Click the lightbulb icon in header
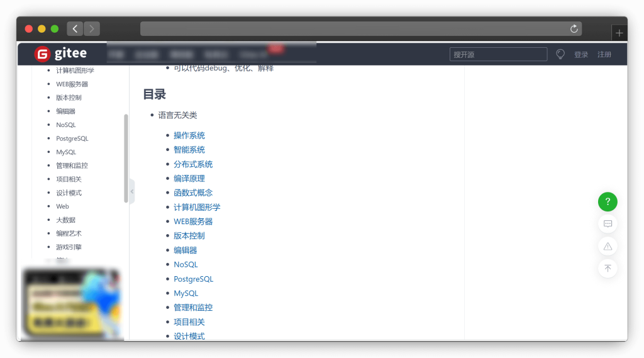Image resolution: width=644 pixels, height=358 pixels. point(560,54)
